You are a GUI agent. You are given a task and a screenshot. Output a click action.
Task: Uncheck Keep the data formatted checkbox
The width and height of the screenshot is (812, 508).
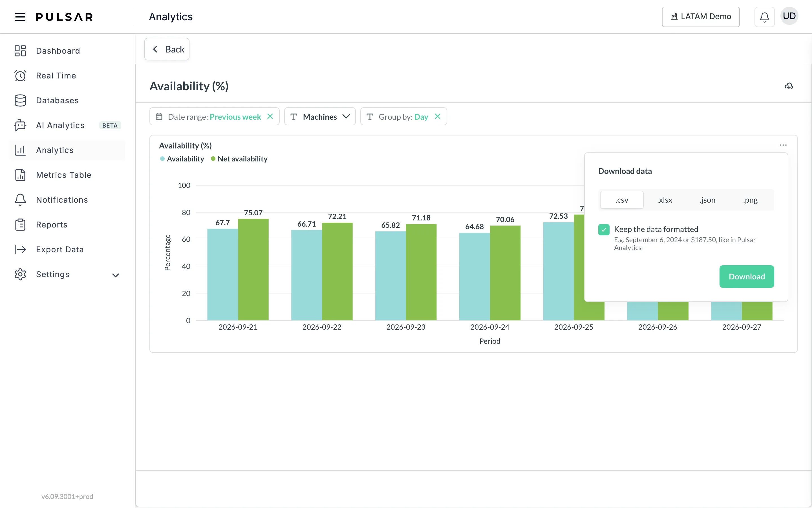click(604, 230)
